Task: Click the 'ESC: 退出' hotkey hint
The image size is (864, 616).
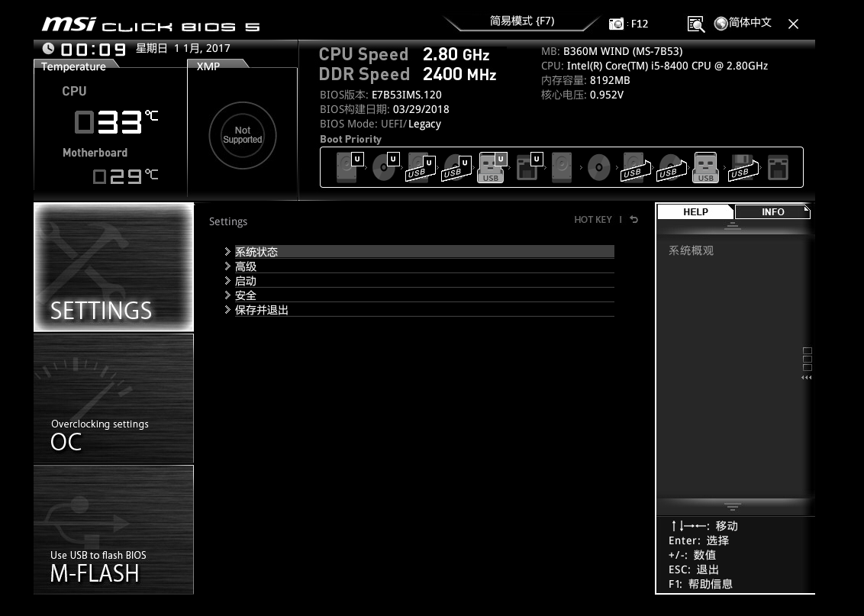Action: pos(694,569)
